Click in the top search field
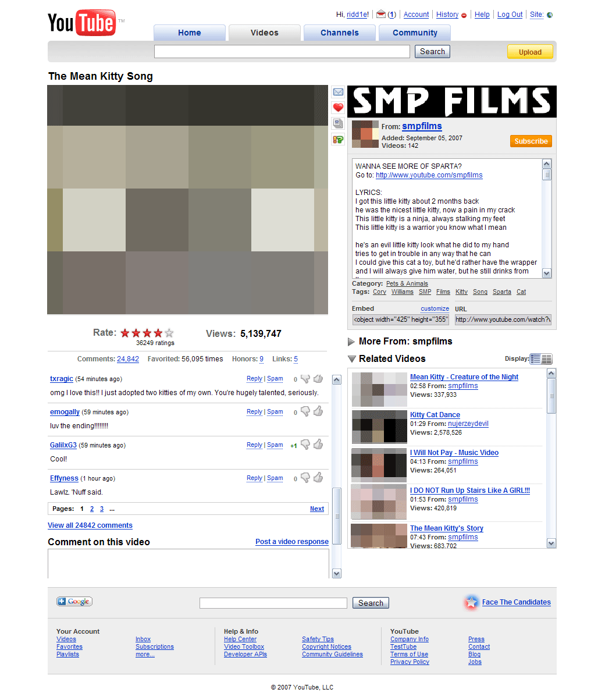Screen dimensions: 605x700 (282, 52)
